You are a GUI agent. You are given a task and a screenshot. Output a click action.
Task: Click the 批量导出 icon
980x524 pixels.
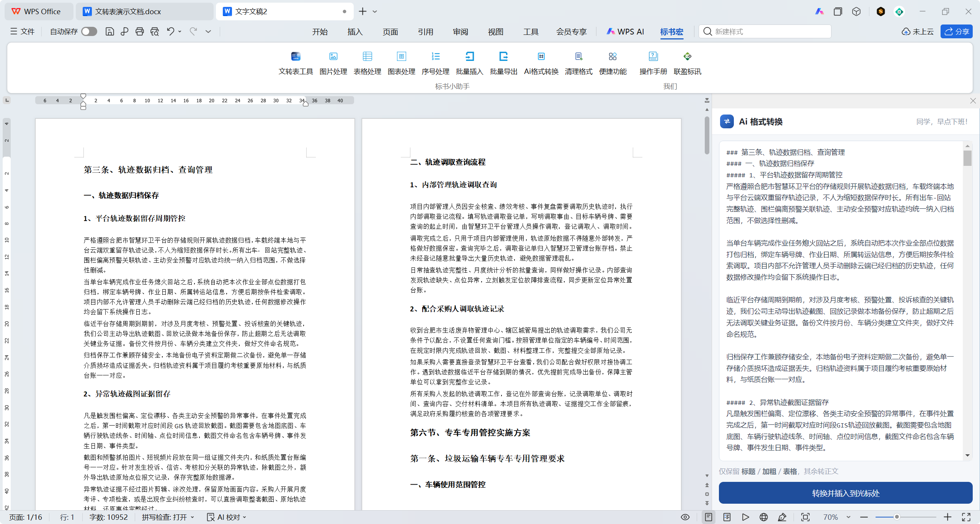click(x=503, y=57)
